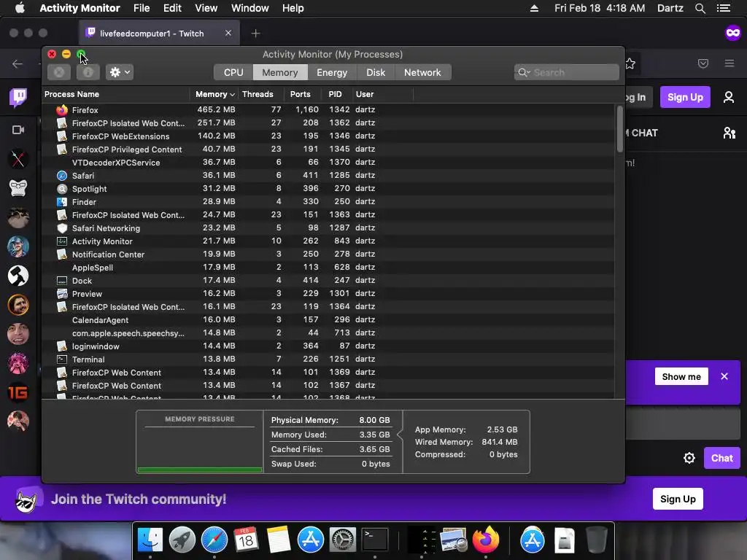Screen dimensions: 747x560
Task: Open the Trash in the Dock
Action: point(596,540)
